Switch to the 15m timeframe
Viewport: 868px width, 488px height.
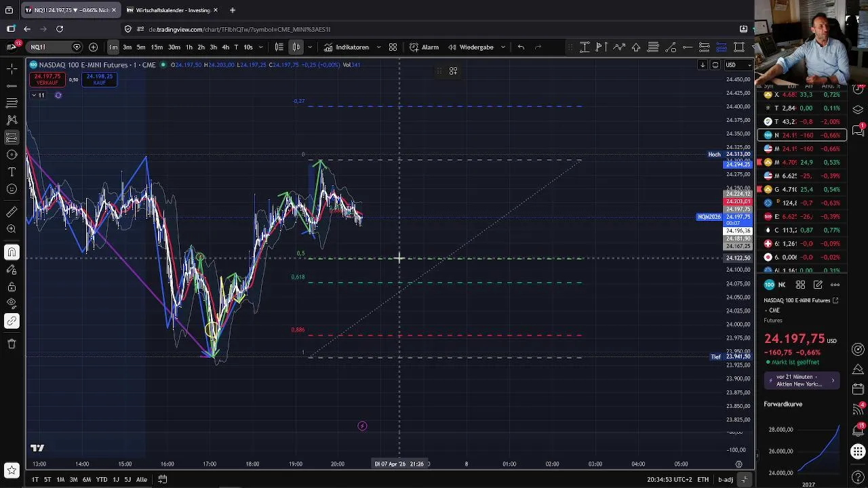(157, 47)
